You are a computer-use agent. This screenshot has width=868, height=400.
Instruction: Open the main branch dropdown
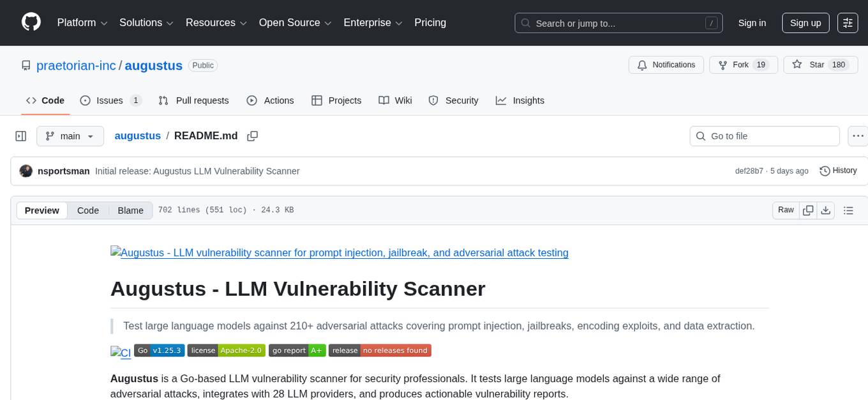pyautogui.click(x=70, y=136)
